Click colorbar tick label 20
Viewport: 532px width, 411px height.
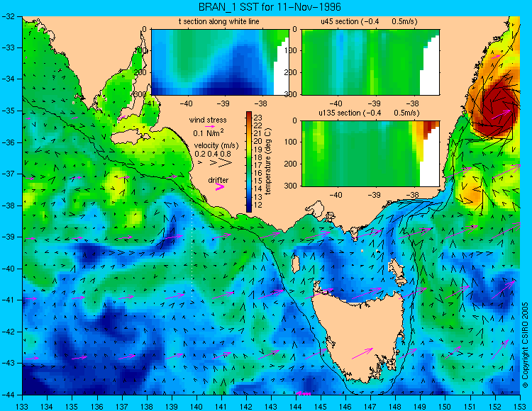[258, 141]
